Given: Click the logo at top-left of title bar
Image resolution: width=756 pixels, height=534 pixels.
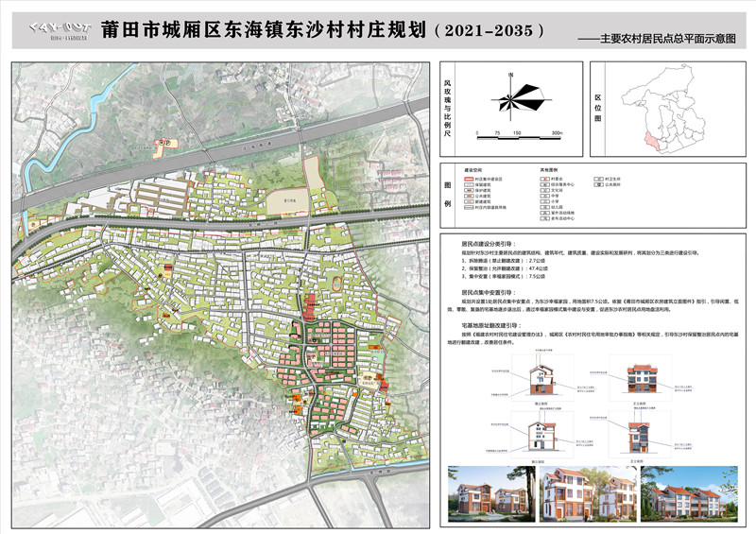Looking at the screenshot, I should click(x=54, y=30).
